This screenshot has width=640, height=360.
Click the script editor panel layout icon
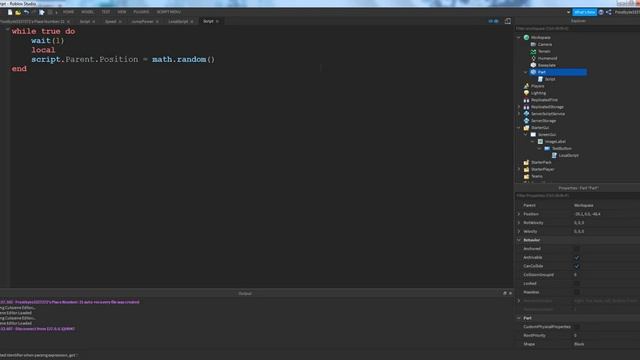pos(508,21)
